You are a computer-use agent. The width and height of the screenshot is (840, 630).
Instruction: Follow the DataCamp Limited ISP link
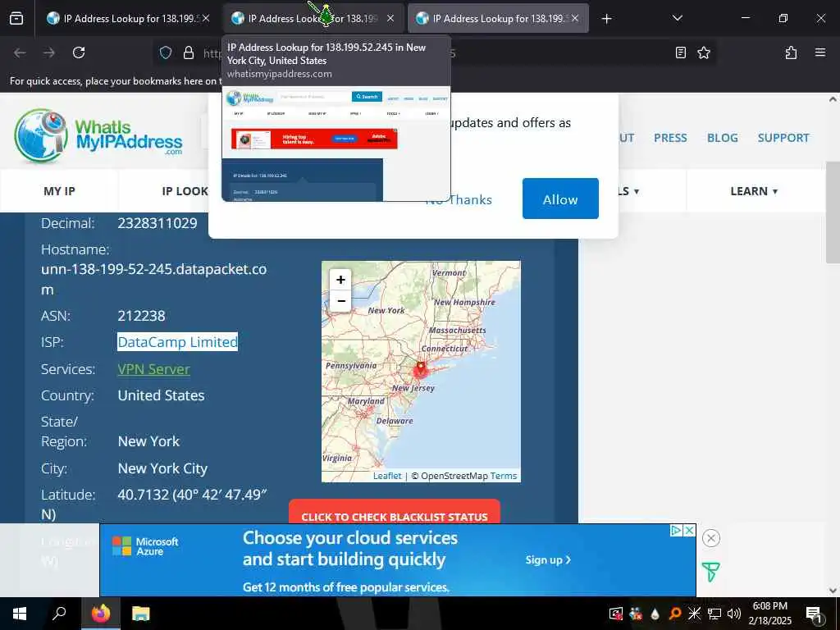click(x=177, y=342)
